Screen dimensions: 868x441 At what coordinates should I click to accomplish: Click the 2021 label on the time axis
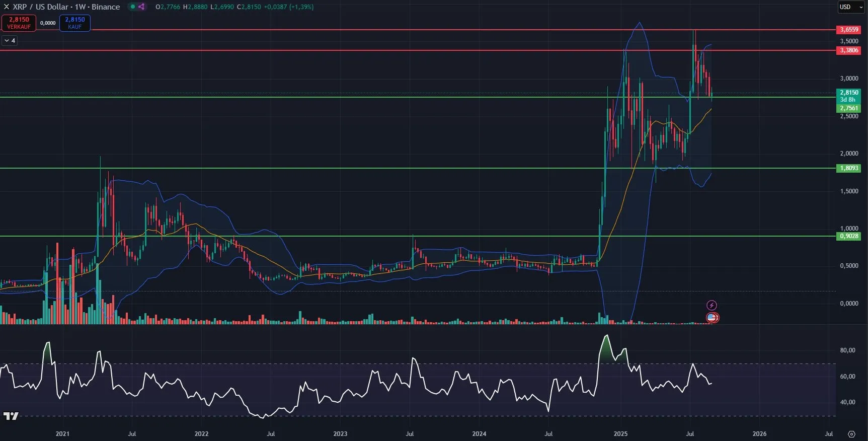62,434
